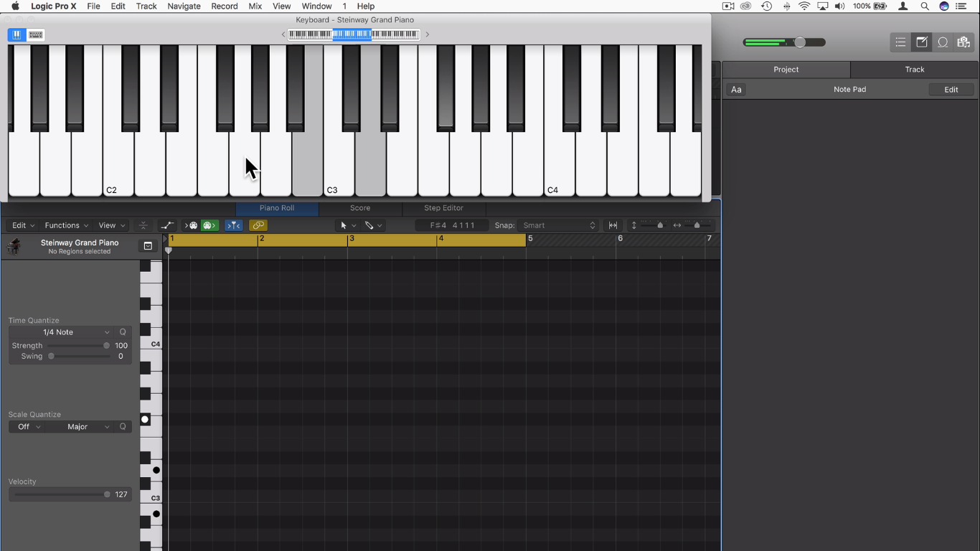Click the Velocity slider

[x=62, y=494]
